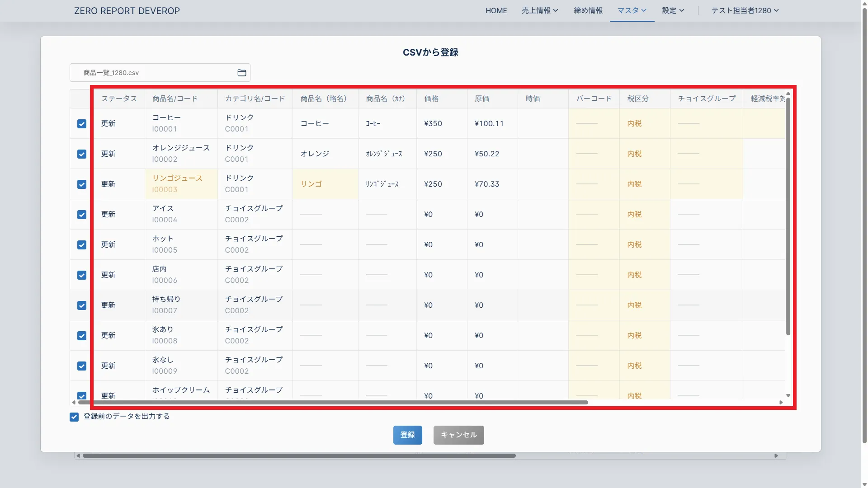This screenshot has width=868, height=488.
Task: Click background page's left scroll arrow
Action: pos(78,455)
